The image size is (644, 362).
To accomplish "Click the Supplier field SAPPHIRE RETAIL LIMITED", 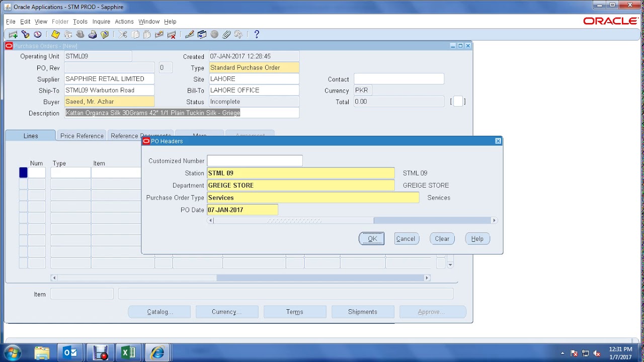I will (109, 79).
